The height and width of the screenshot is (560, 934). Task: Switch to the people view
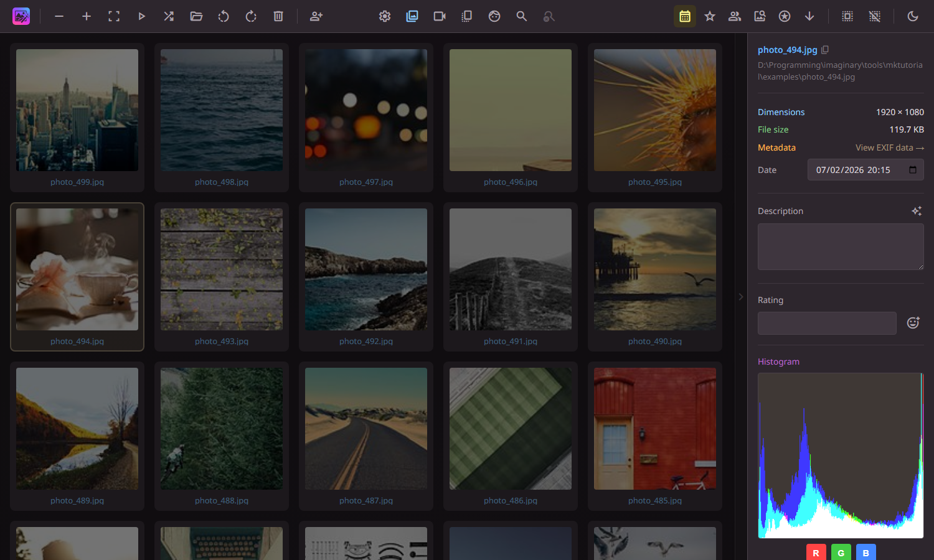click(735, 16)
